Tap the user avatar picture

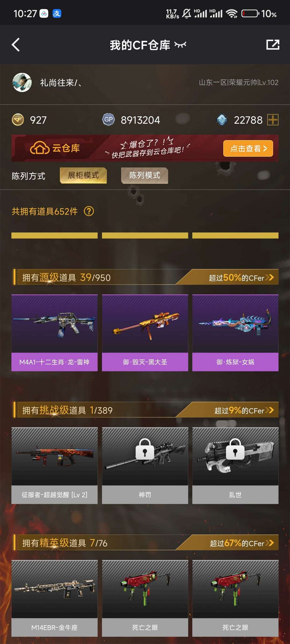[x=22, y=82]
